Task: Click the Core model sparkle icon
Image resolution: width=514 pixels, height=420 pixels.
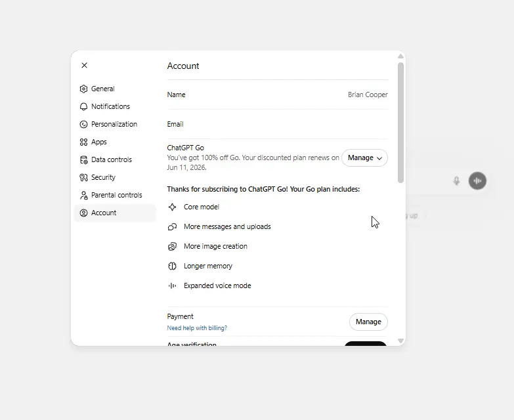Action: (172, 207)
